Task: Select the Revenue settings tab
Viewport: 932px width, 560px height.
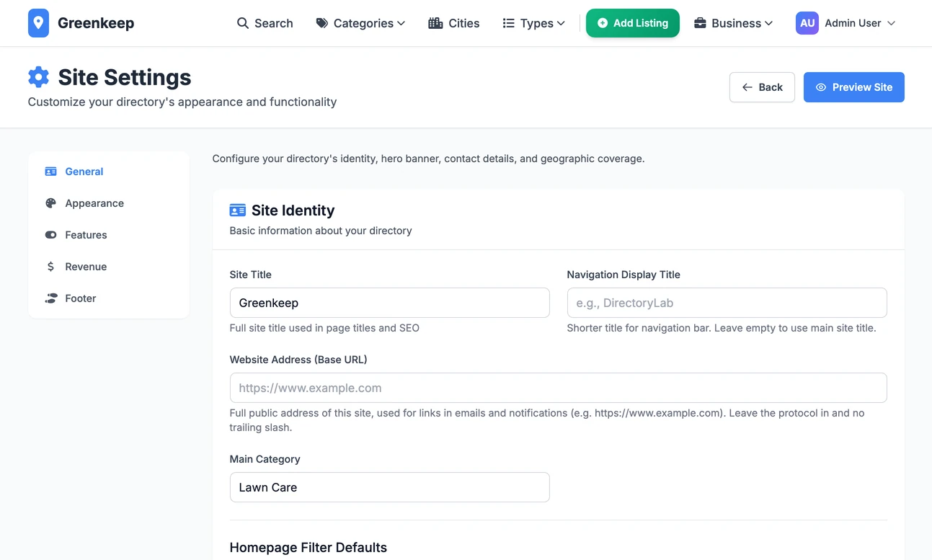Action: pos(109,267)
